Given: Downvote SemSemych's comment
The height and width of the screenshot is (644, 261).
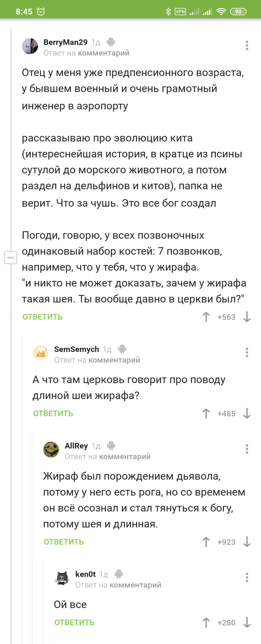Looking at the screenshot, I should point(247,413).
